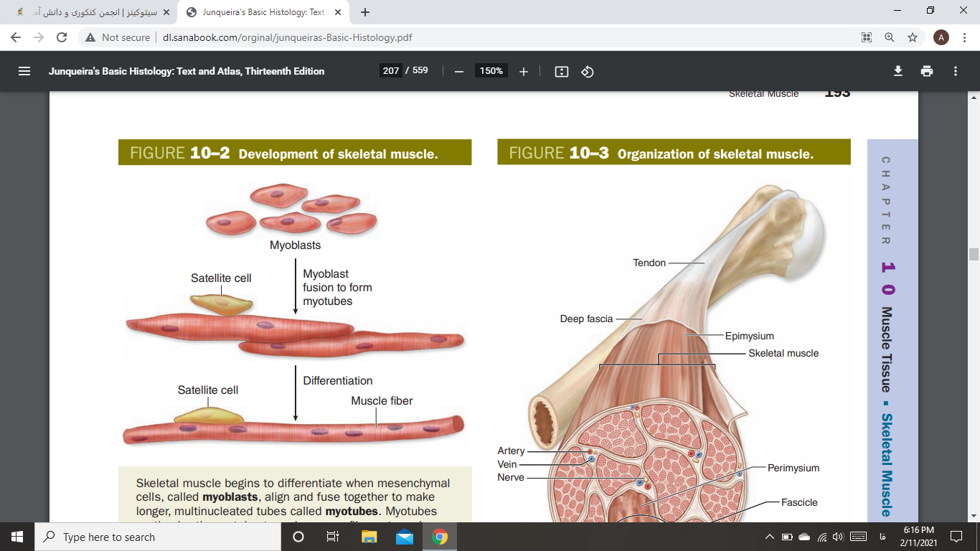Reload the current page
The image size is (980, 551).
pos(62,37)
